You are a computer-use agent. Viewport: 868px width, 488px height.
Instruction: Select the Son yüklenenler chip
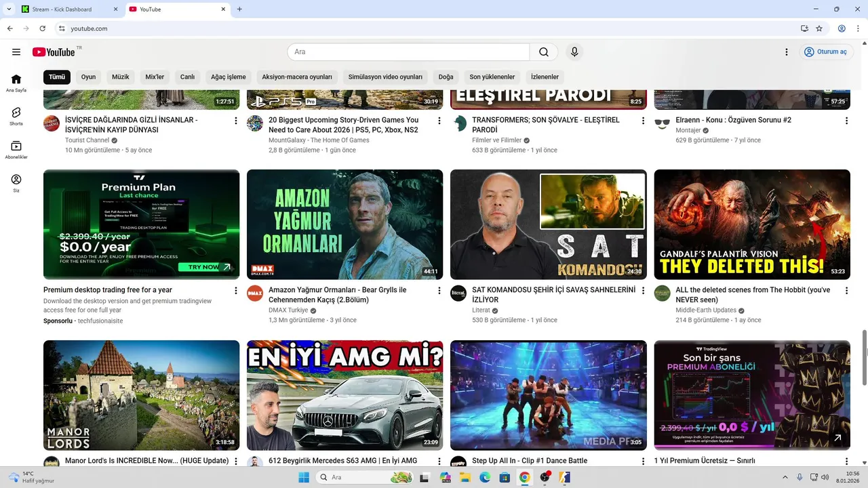click(492, 77)
